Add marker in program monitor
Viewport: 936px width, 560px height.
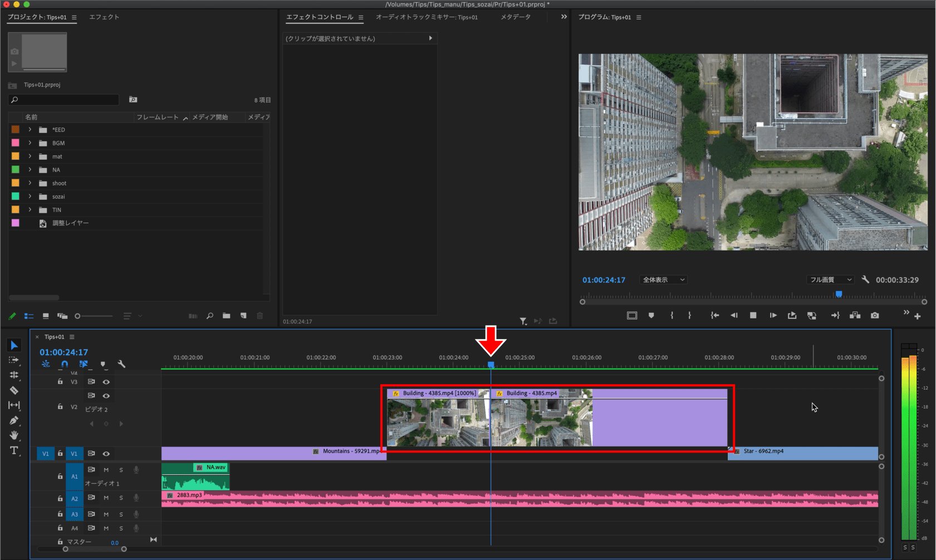point(651,316)
